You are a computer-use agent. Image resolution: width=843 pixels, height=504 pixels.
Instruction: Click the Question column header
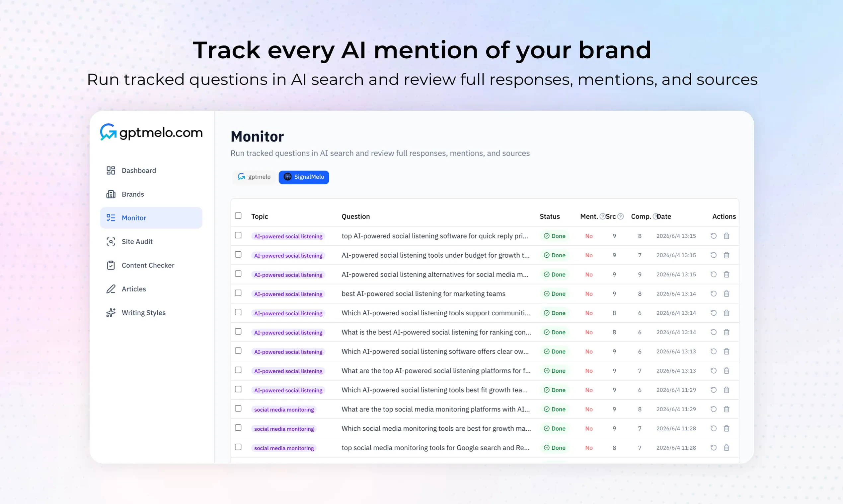[355, 216]
